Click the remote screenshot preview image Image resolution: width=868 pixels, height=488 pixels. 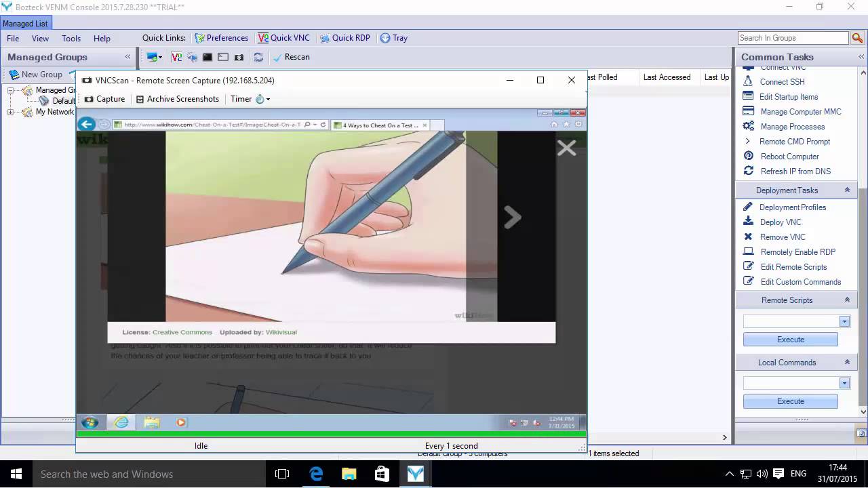coord(331,270)
